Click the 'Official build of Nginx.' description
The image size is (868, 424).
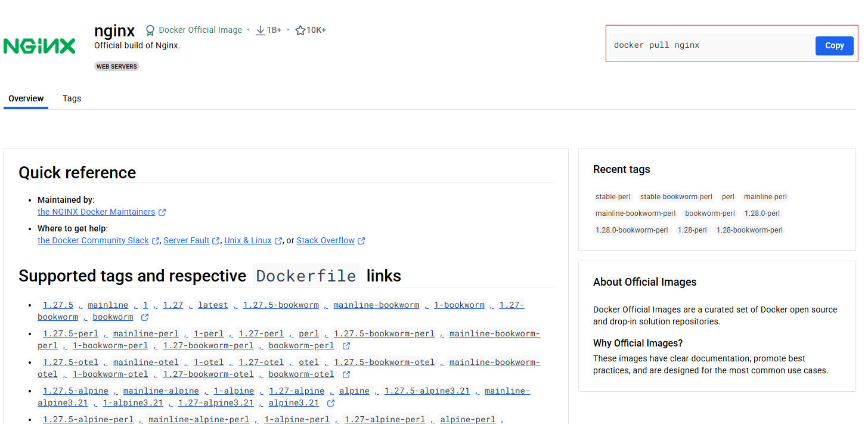pyautogui.click(x=137, y=45)
